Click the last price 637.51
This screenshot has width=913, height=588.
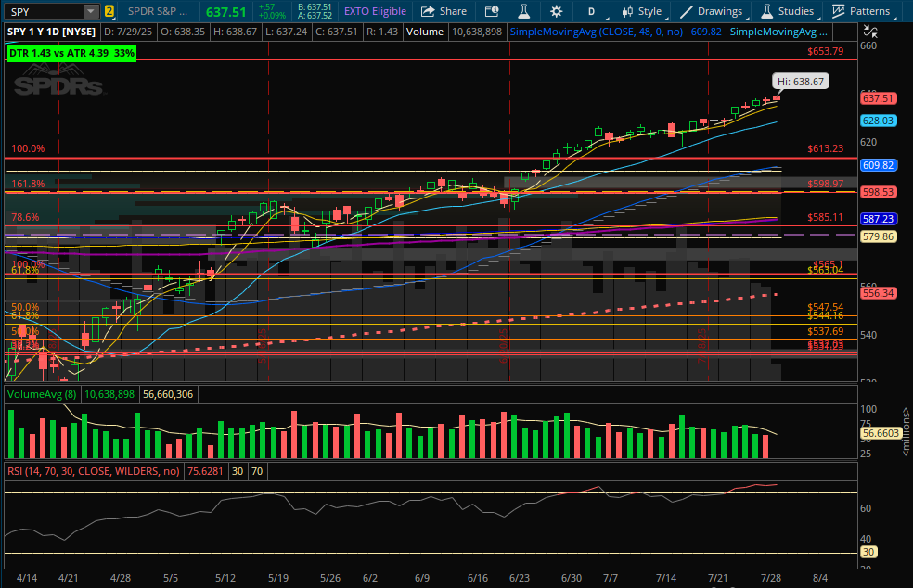225,12
